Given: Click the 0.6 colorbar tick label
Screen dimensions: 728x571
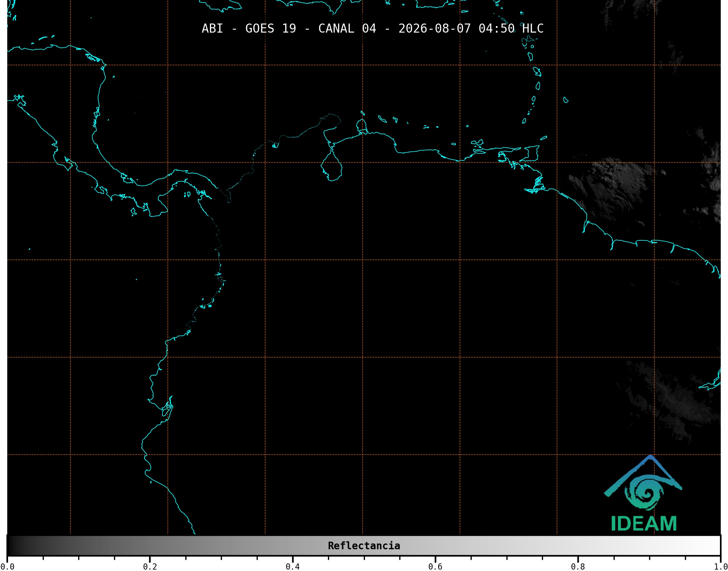Looking at the screenshot, I should point(435,566).
